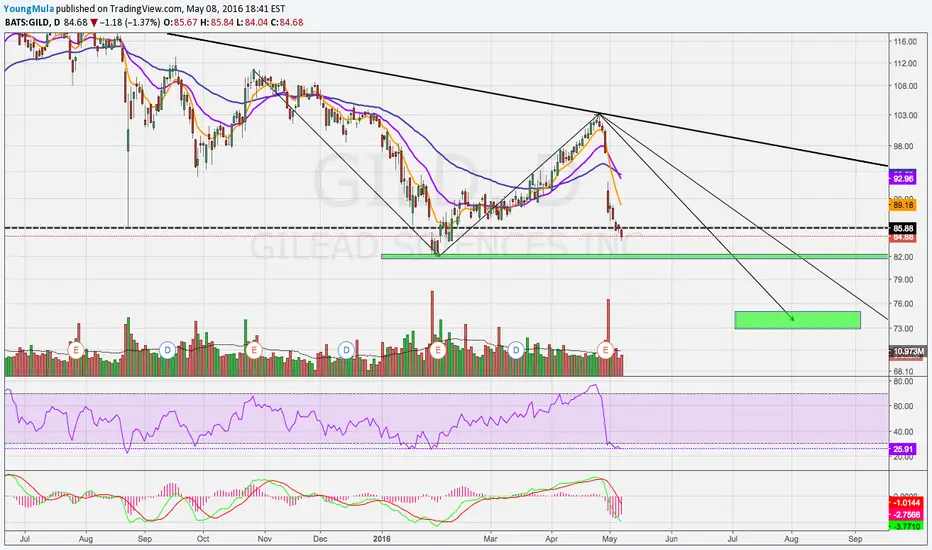Click the −1.18 (−1.37%) change text
The image size is (932, 550).
pos(131,22)
